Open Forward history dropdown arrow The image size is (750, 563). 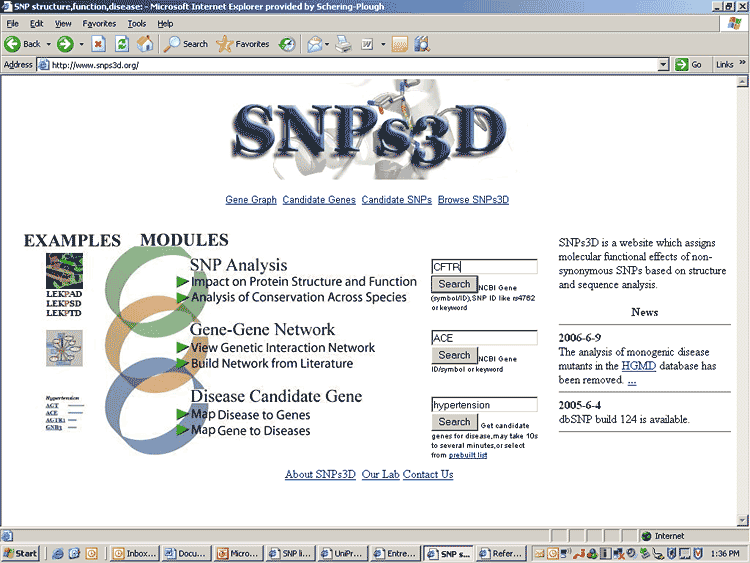pyautogui.click(x=81, y=44)
